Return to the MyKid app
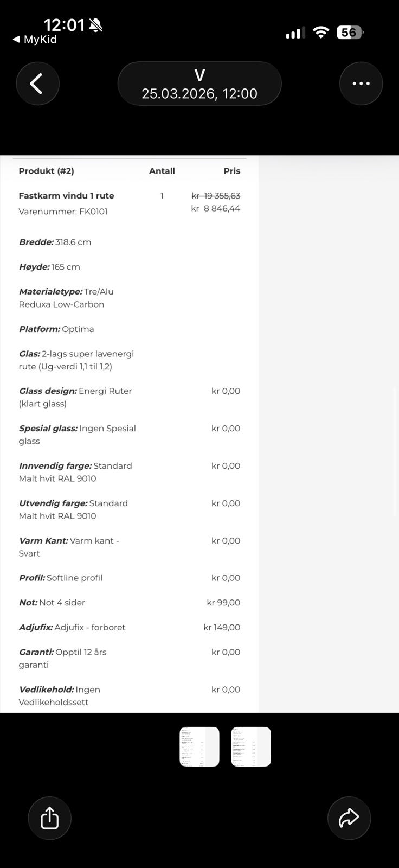This screenshot has height=868, width=399. pos(35,40)
